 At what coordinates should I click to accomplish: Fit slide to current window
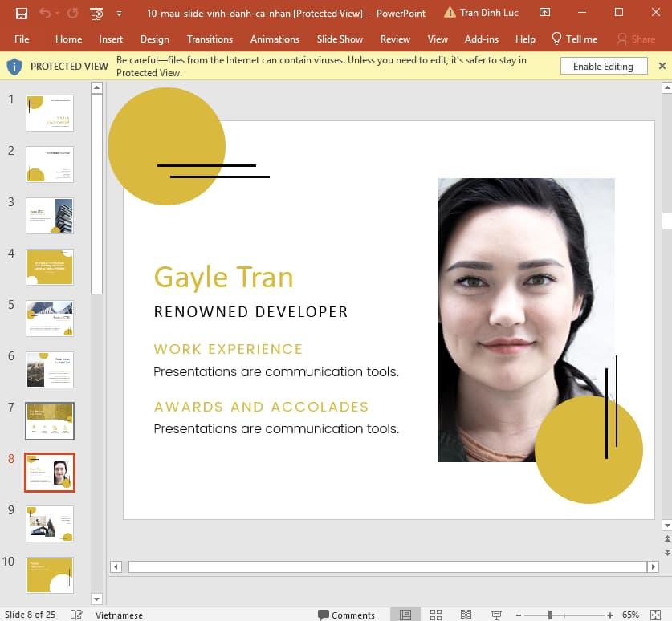pyautogui.click(x=656, y=615)
